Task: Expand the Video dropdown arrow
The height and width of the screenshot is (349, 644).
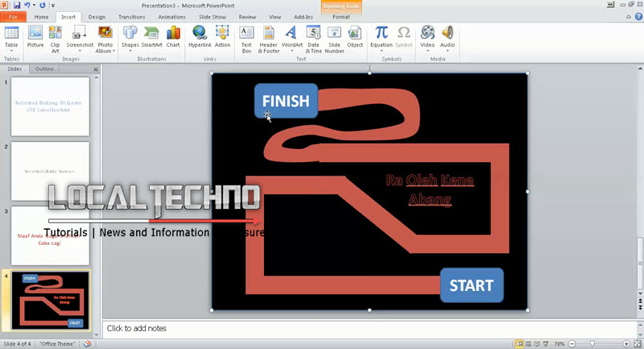Action: point(427,51)
